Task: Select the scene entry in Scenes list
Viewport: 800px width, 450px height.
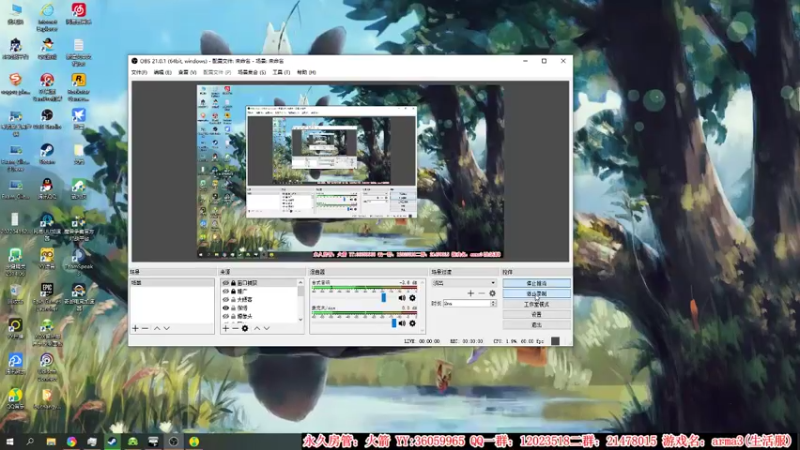Action: click(x=171, y=283)
